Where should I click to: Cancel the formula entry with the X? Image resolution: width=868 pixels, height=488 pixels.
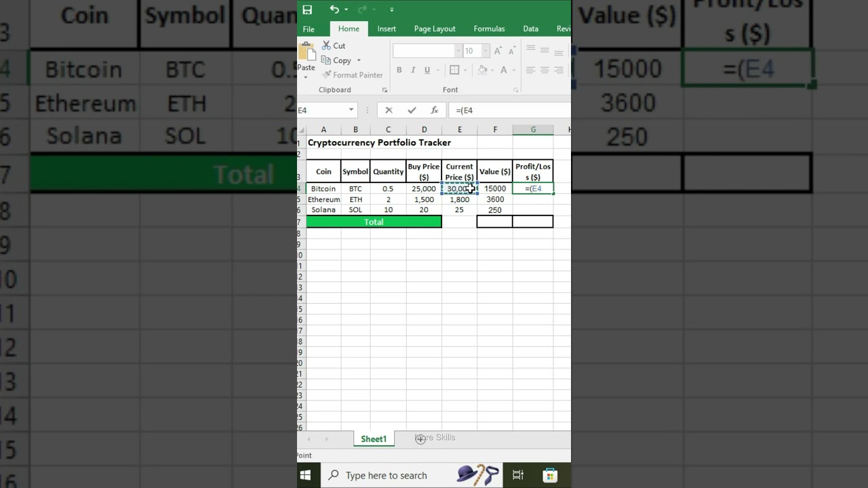coord(389,110)
